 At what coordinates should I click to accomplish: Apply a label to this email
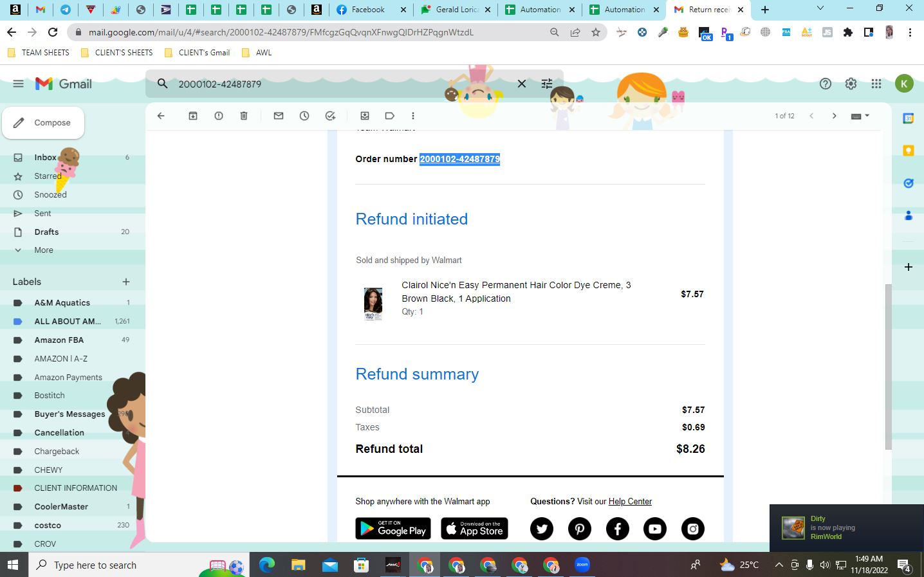(x=389, y=116)
